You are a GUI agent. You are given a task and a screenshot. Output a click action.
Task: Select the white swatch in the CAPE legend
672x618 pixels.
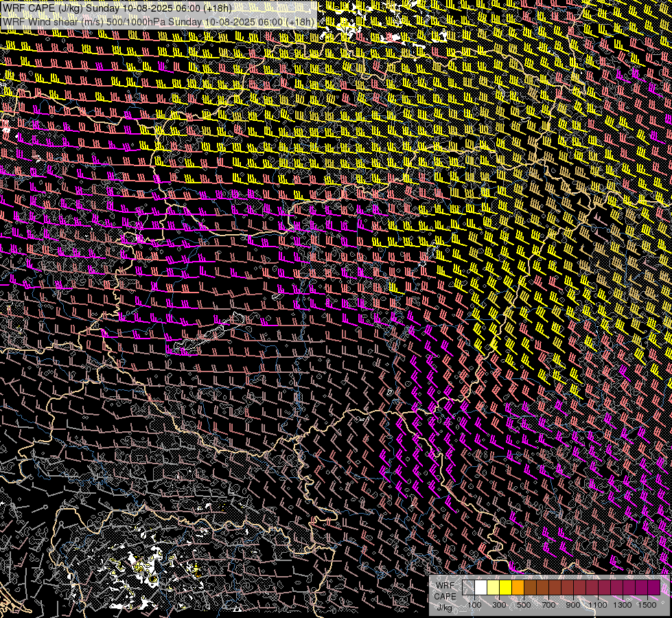click(x=481, y=588)
